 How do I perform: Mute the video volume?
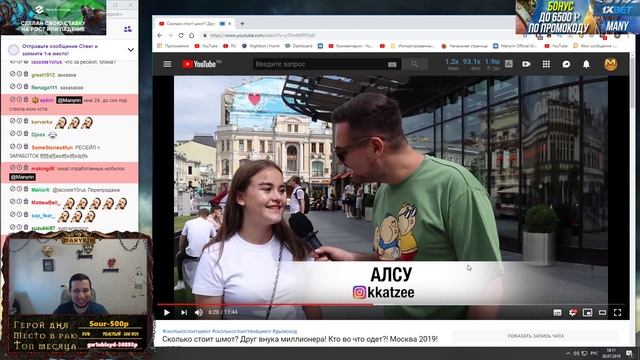pyautogui.click(x=199, y=312)
